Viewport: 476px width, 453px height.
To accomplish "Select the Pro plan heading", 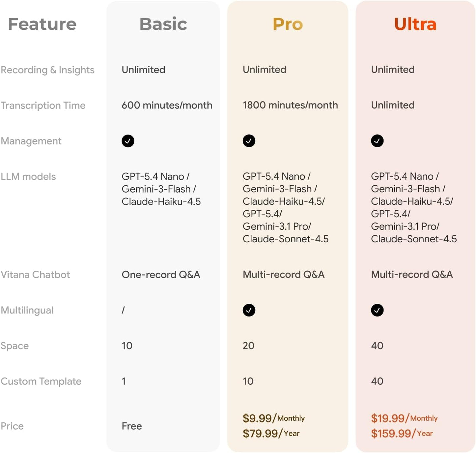I will (288, 24).
